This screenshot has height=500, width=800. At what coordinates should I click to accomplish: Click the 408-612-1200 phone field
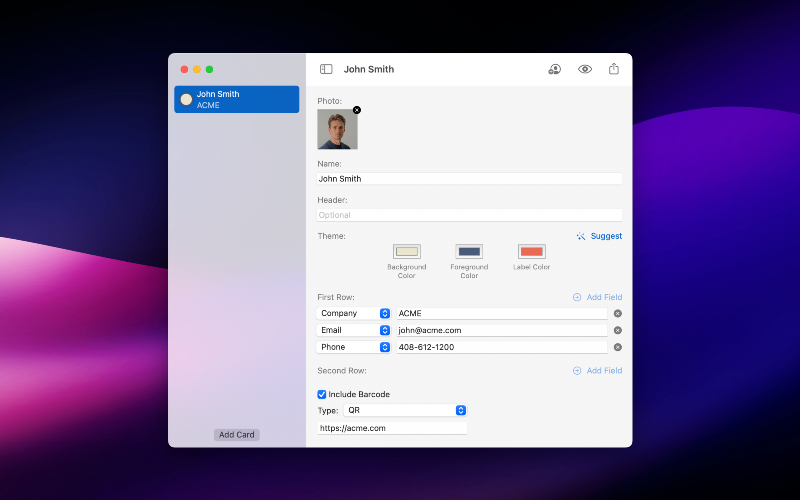502,347
